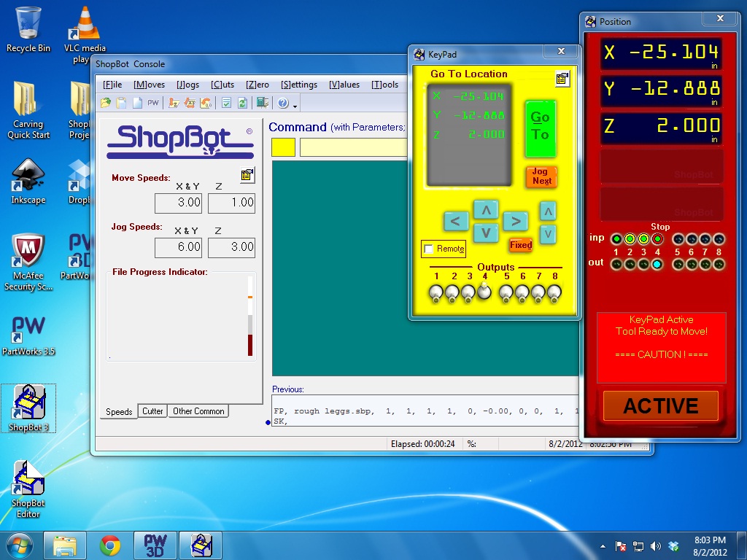Viewport: 747px width, 560px height.
Task: Open the [F]ile menu
Action: tap(112, 85)
